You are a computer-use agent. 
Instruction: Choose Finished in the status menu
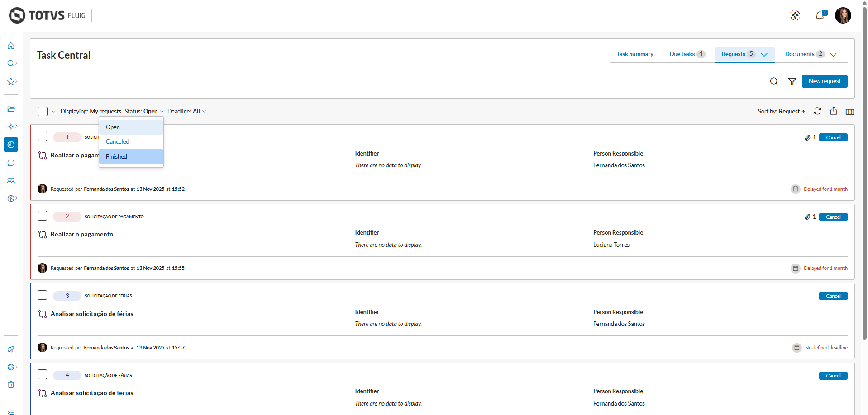117,156
